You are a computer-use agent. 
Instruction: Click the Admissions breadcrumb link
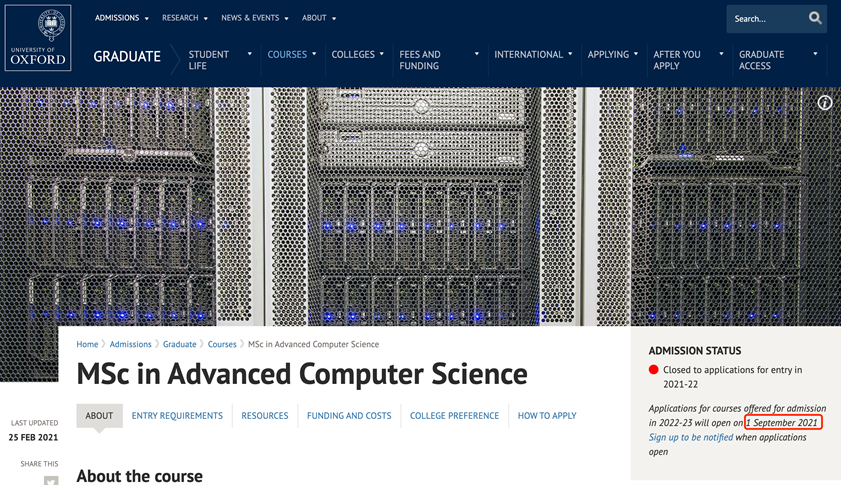130,344
